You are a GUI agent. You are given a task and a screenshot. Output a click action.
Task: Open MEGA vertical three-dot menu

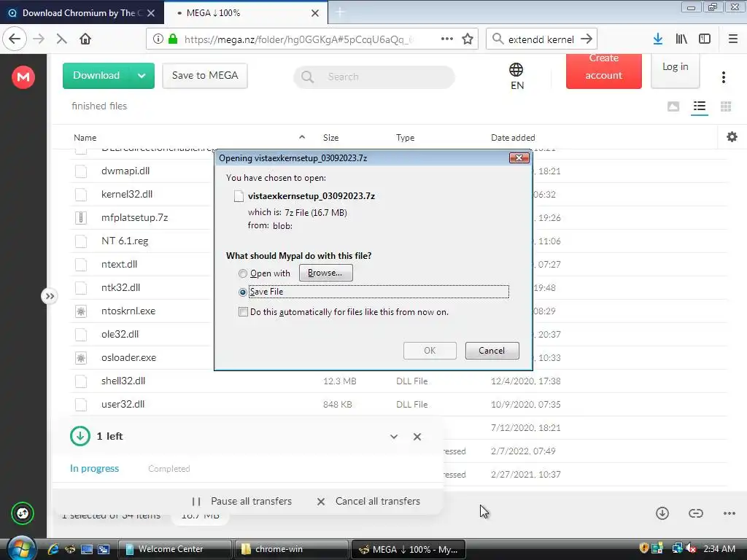[724, 77]
